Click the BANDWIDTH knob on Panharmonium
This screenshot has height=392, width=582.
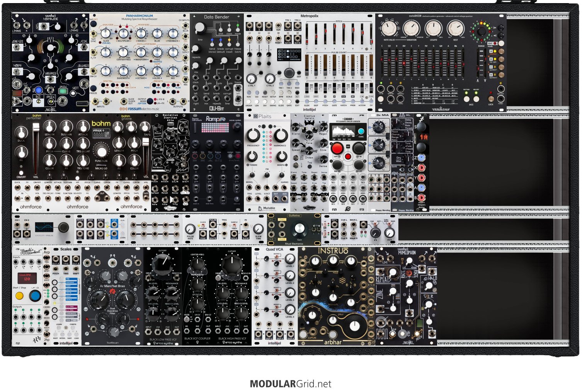[x=123, y=71]
